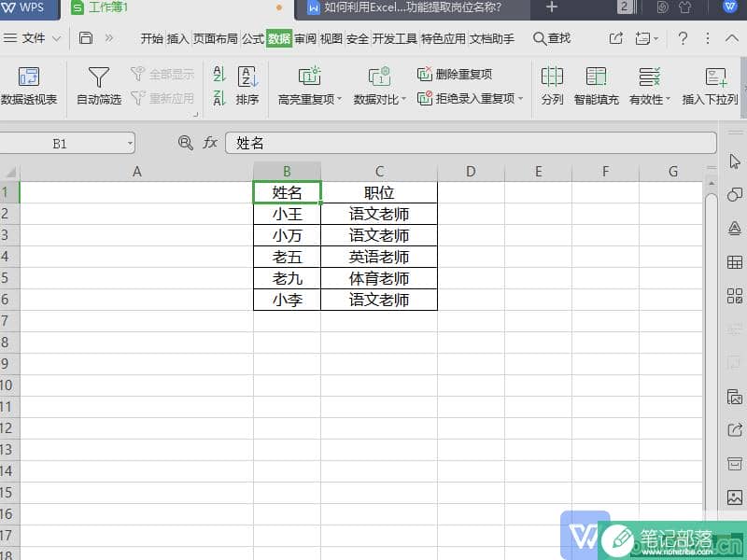The image size is (747, 560).
Task: Select the Select All corner button
Action: [x=10, y=172]
